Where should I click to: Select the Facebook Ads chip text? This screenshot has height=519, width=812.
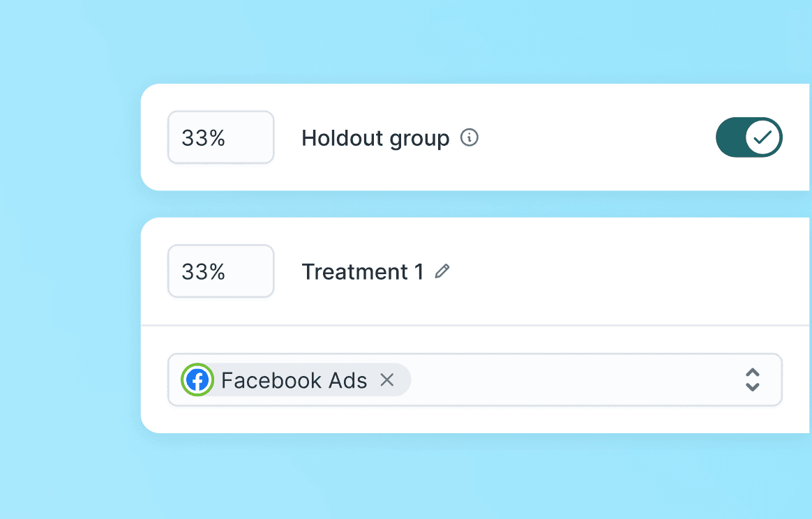click(x=294, y=380)
